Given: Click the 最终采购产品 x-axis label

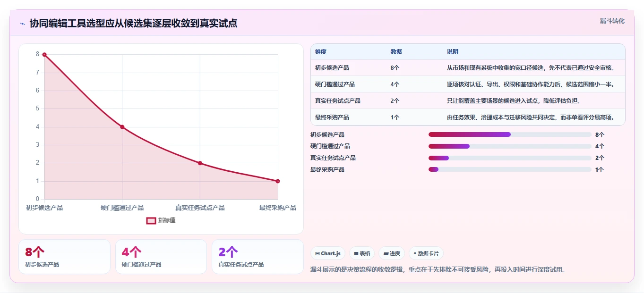Looking at the screenshot, I should 278,208.
